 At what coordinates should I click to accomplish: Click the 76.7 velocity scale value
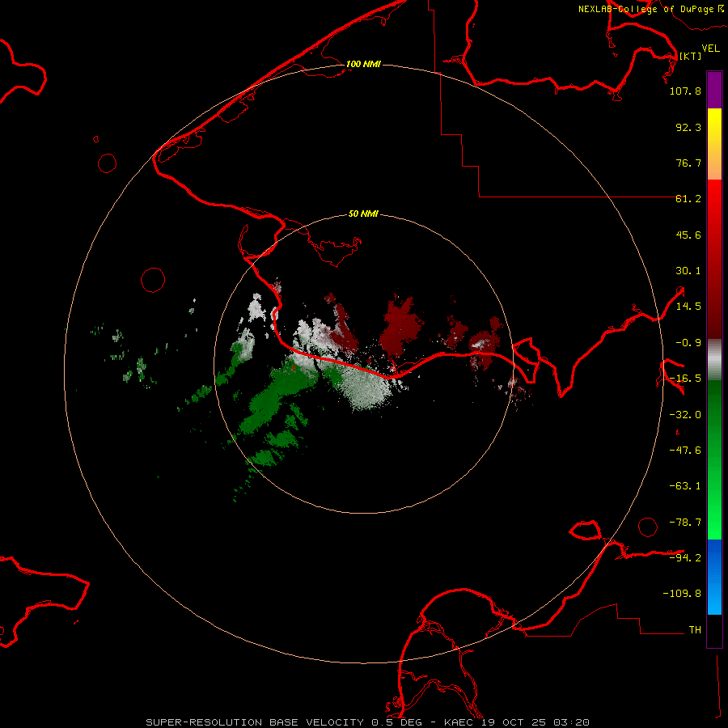688,163
